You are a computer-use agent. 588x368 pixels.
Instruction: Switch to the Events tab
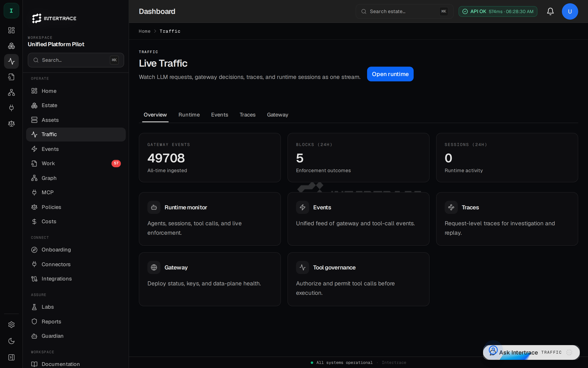tap(219, 115)
